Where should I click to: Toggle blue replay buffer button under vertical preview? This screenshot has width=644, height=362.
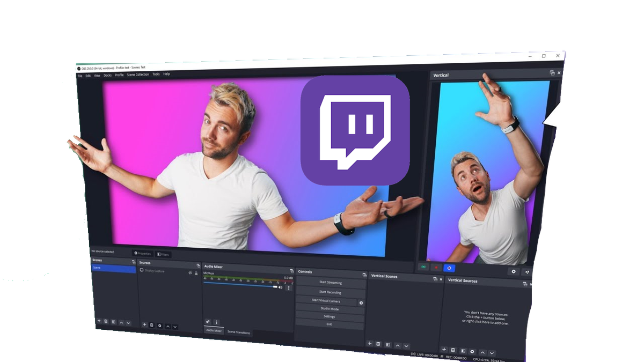[x=450, y=268]
